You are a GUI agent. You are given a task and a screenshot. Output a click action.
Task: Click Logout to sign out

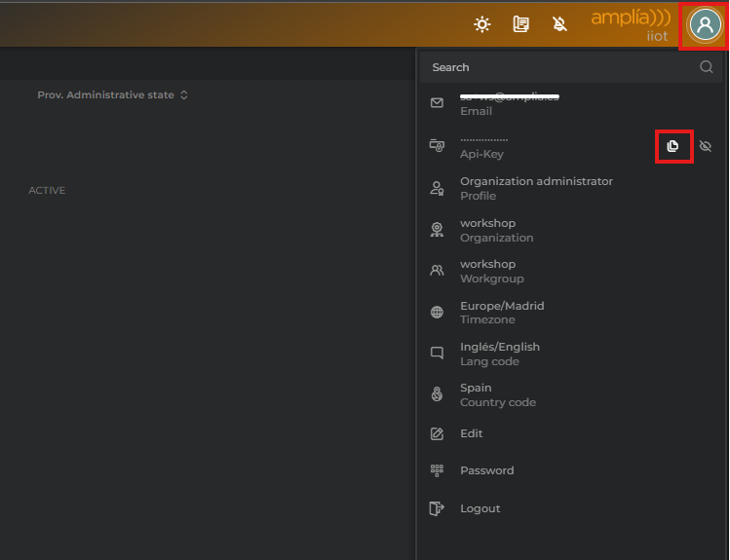[480, 508]
